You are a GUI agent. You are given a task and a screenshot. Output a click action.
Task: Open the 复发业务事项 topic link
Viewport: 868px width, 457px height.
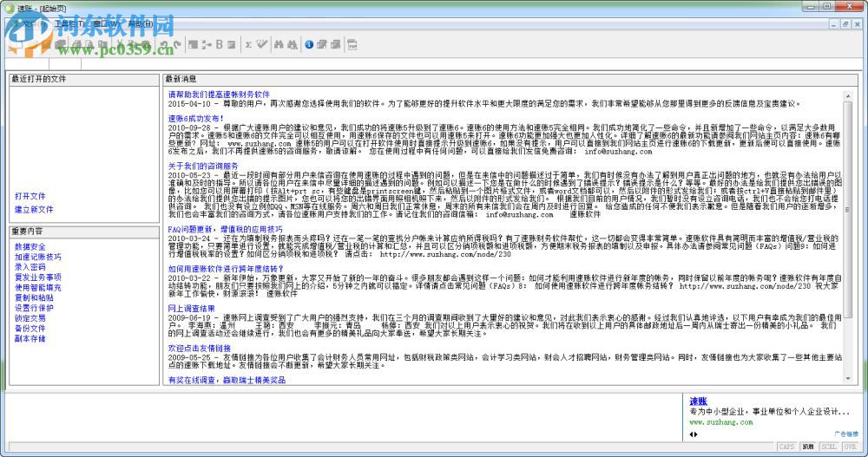pos(37,277)
